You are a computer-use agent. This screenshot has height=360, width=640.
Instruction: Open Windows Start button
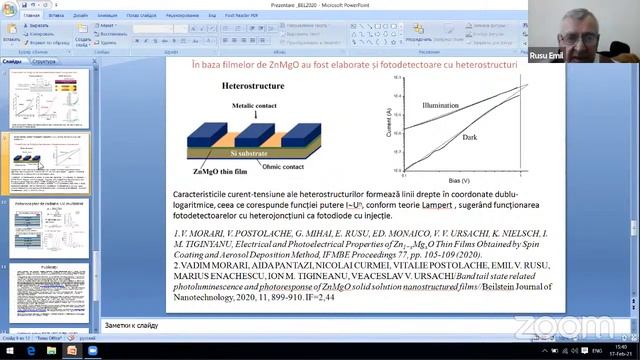point(10,351)
